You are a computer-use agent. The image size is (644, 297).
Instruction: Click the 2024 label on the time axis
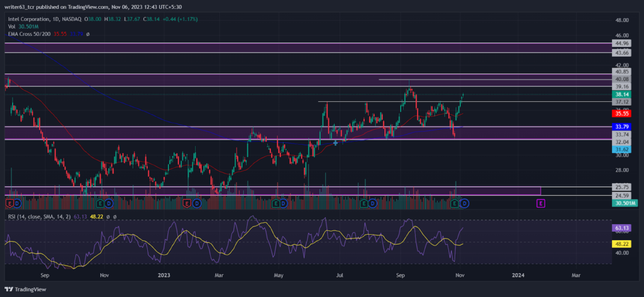pyautogui.click(x=518, y=275)
